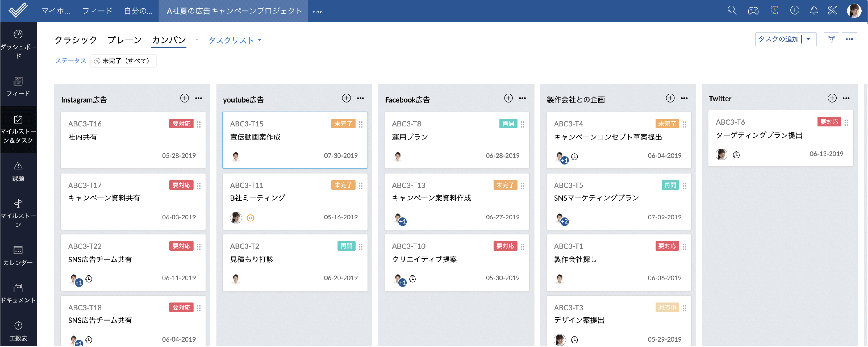
Task: Open Instagram広告 column options menu
Action: tap(199, 98)
